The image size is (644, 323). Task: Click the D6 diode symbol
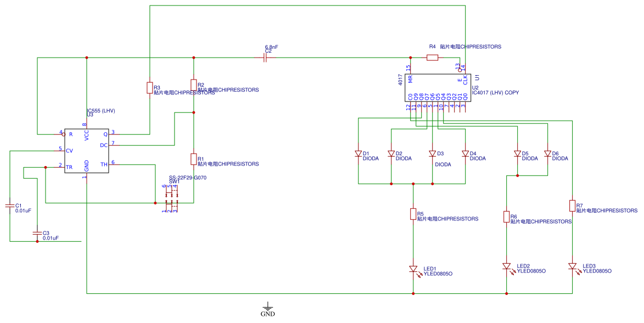point(547,154)
